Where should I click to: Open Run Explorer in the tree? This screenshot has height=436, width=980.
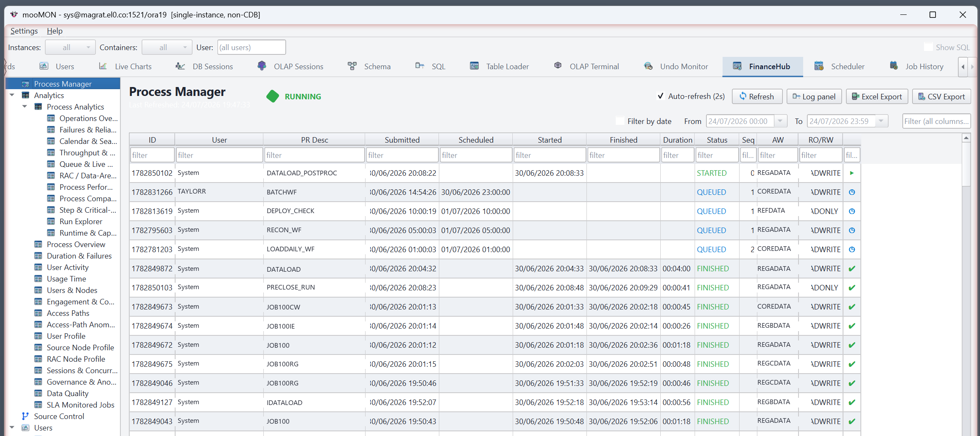tap(81, 221)
